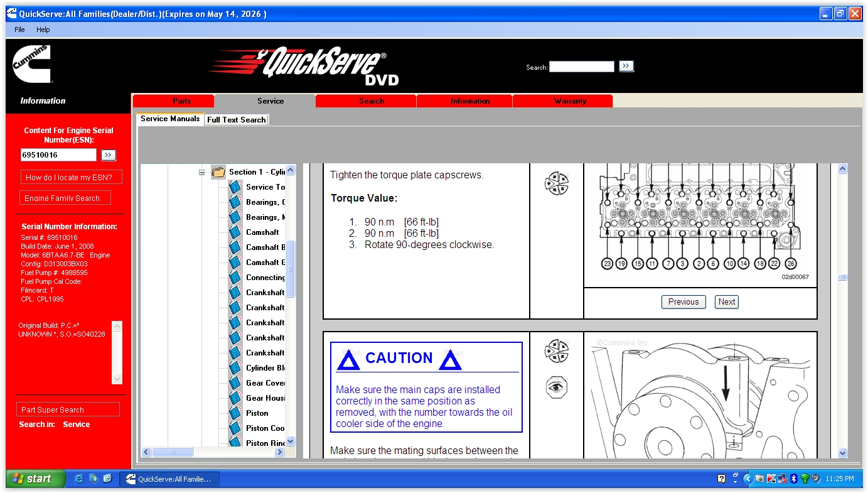
Task: Click the QuickServe DVD logo banner
Action: [x=304, y=66]
